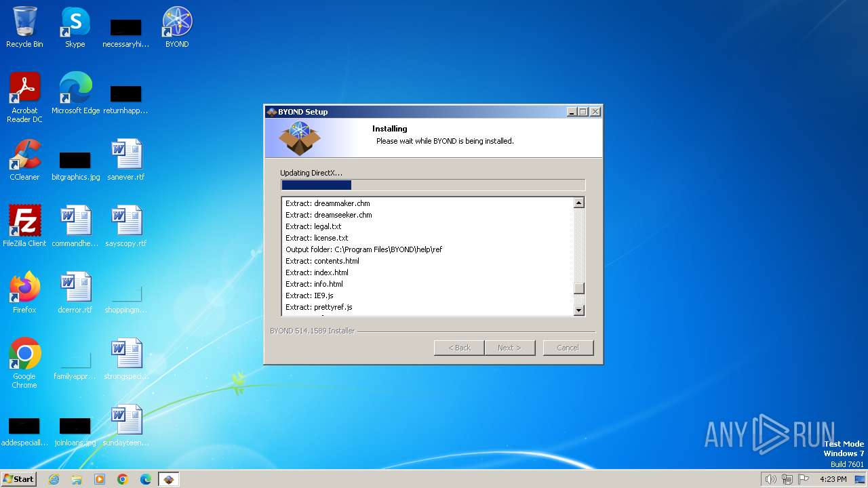Select the strongspeci... document icon
The height and width of the screenshot is (488, 868).
(x=126, y=359)
